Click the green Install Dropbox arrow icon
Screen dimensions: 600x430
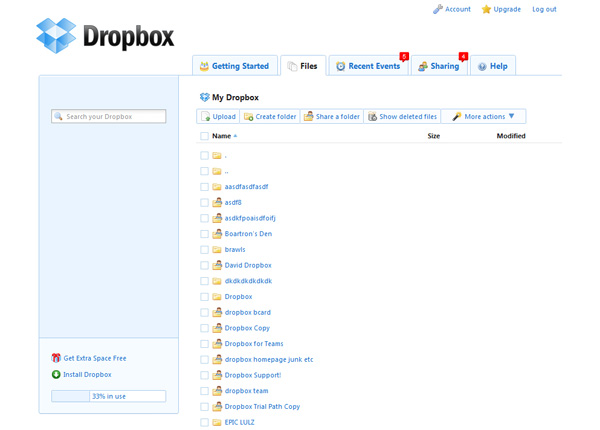pos(56,374)
